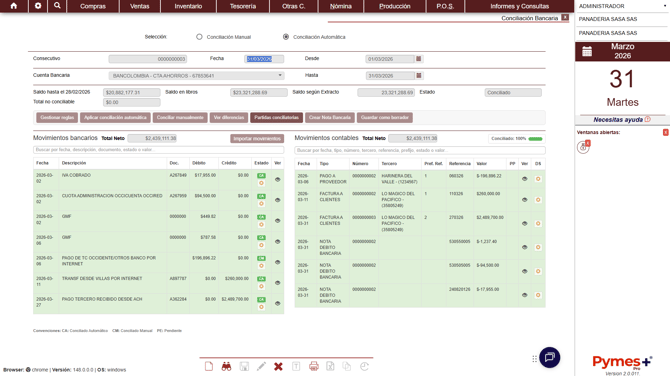The image size is (670, 376).
Task: Click the Fecha input field
Action: [264, 59]
